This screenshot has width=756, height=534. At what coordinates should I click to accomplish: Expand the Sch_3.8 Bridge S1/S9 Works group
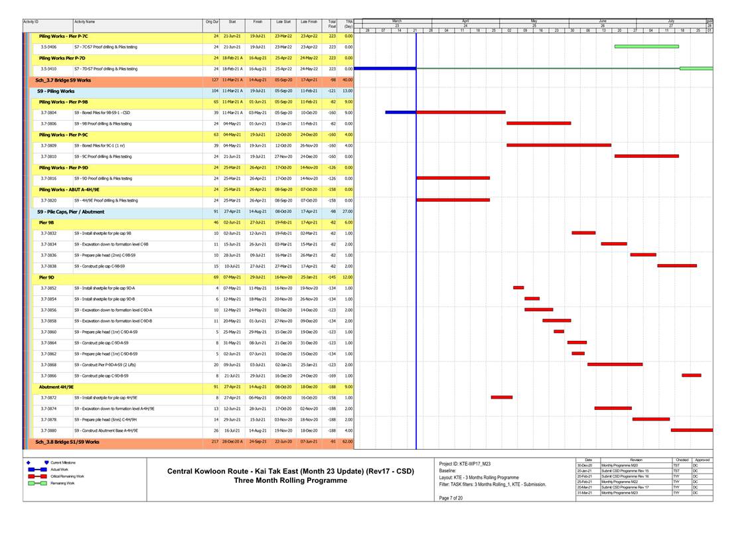[67, 441]
